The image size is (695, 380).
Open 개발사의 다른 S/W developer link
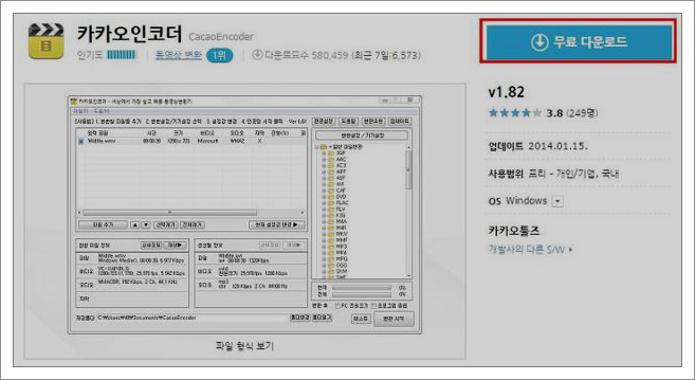point(530,250)
